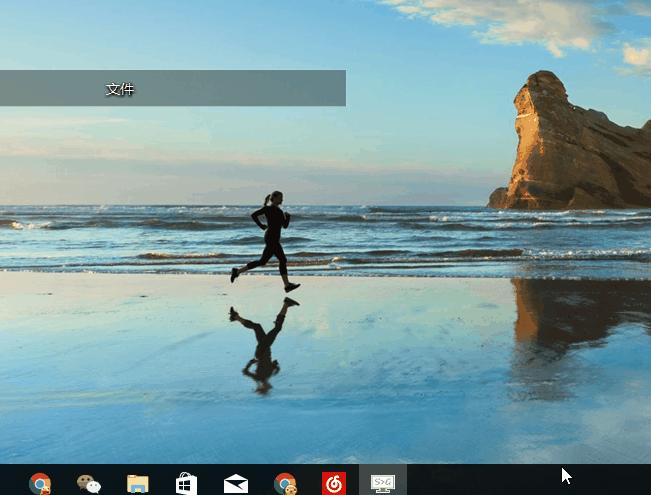Click the far left edge of the taskbar
Image resolution: width=651 pixels, height=495 pixels.
pyautogui.click(x=5, y=482)
